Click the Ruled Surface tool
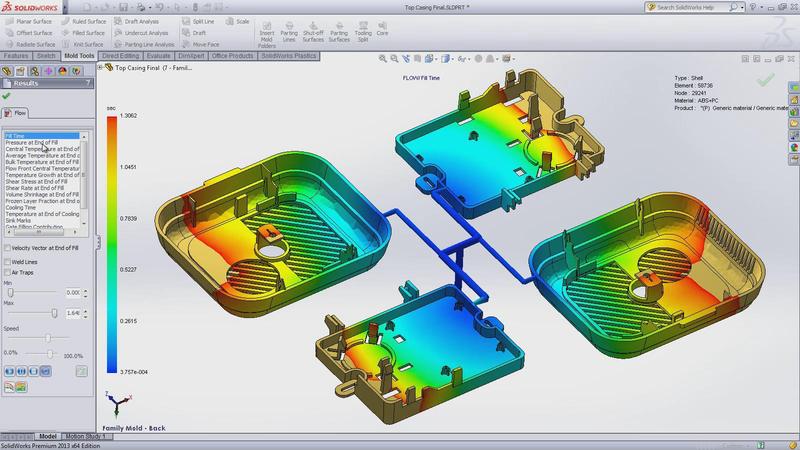The height and width of the screenshot is (450, 800). coord(84,21)
